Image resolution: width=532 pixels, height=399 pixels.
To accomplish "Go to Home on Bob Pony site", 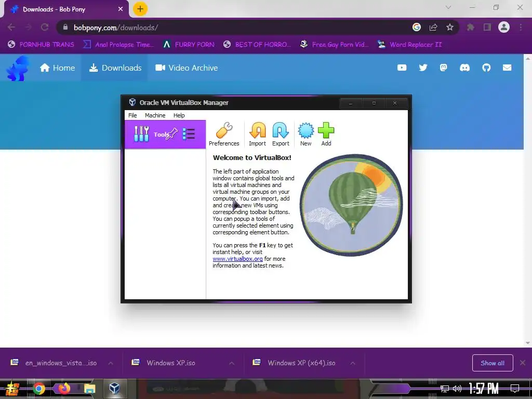I will 57,68.
